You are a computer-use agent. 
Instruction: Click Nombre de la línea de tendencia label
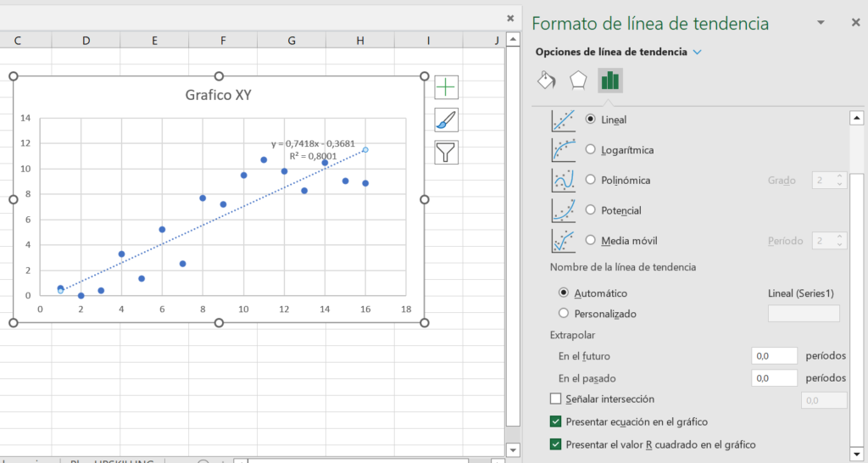[623, 267]
